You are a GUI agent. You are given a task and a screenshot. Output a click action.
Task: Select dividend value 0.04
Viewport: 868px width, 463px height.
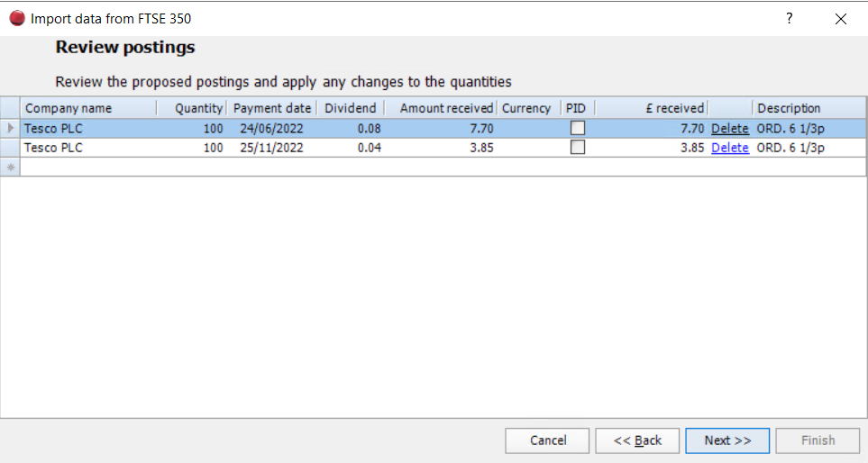351,148
